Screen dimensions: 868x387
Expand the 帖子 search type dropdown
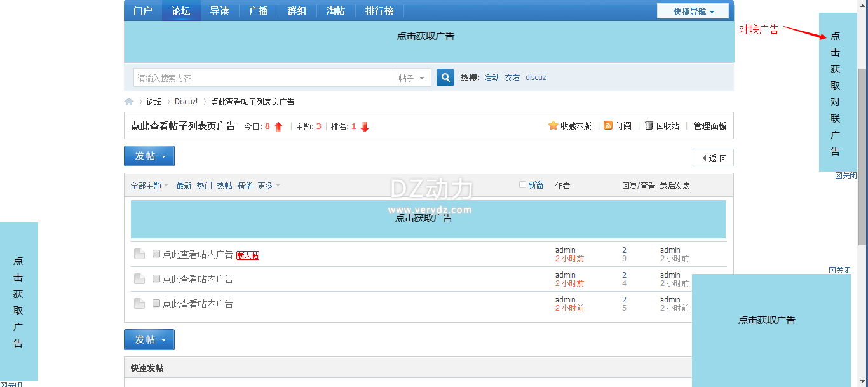(412, 78)
